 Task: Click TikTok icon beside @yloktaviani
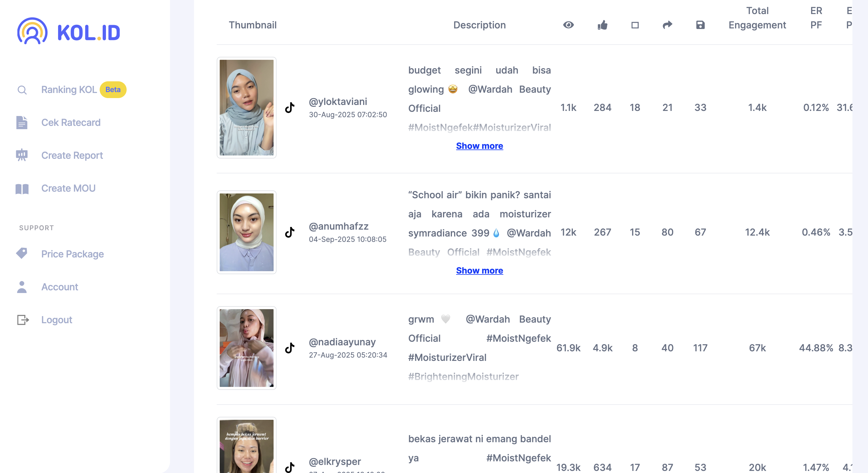coord(290,108)
